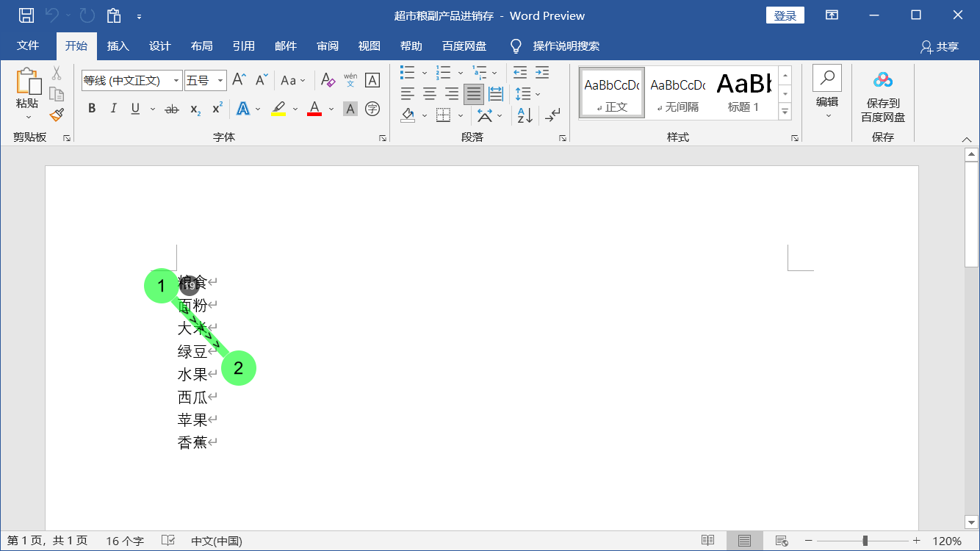Toggle Underline formatting
This screenshot has width=980, height=551.
[135, 109]
